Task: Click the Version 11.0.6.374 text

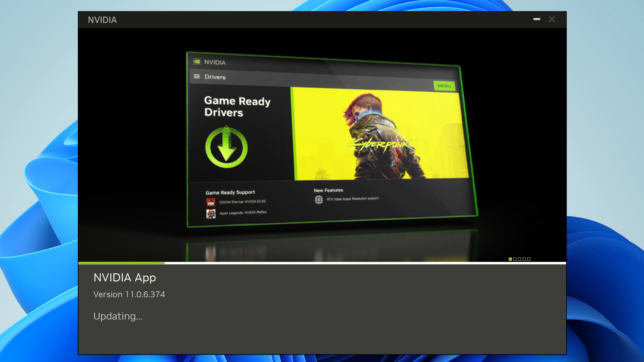Action: tap(129, 294)
